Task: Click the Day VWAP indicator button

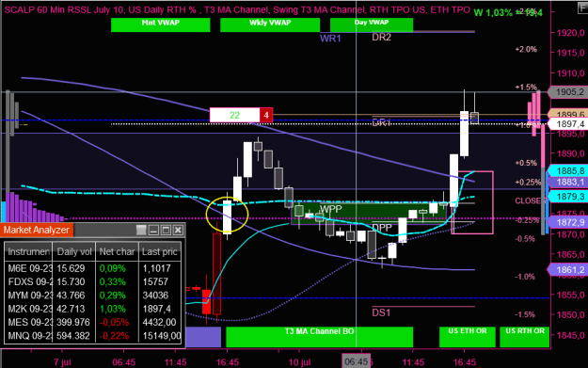Action: 372,24
